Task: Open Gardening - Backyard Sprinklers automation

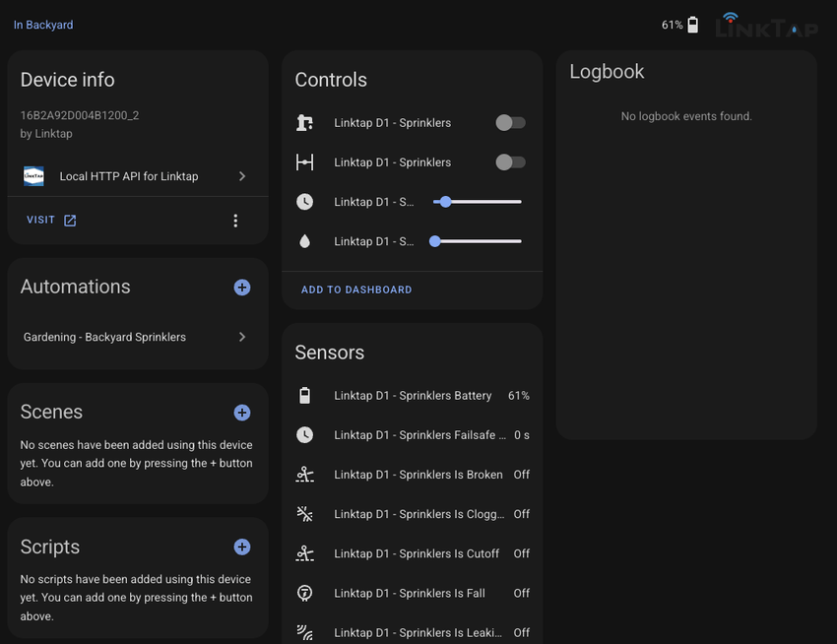Action: coord(138,337)
